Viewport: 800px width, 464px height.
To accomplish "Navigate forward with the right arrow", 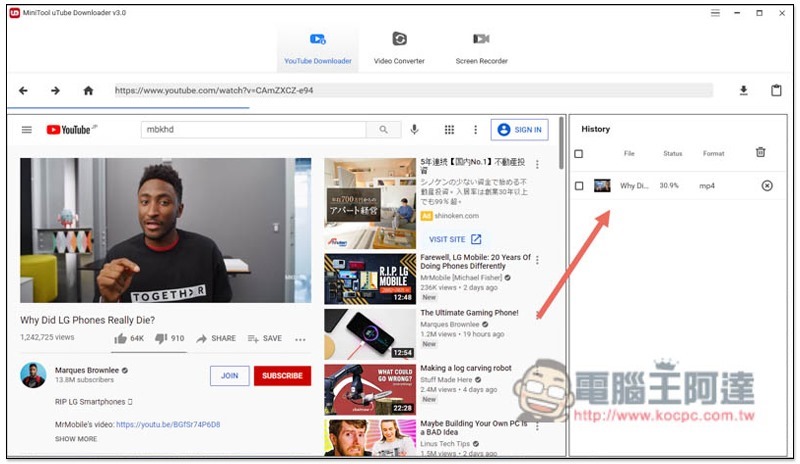I will tap(55, 91).
